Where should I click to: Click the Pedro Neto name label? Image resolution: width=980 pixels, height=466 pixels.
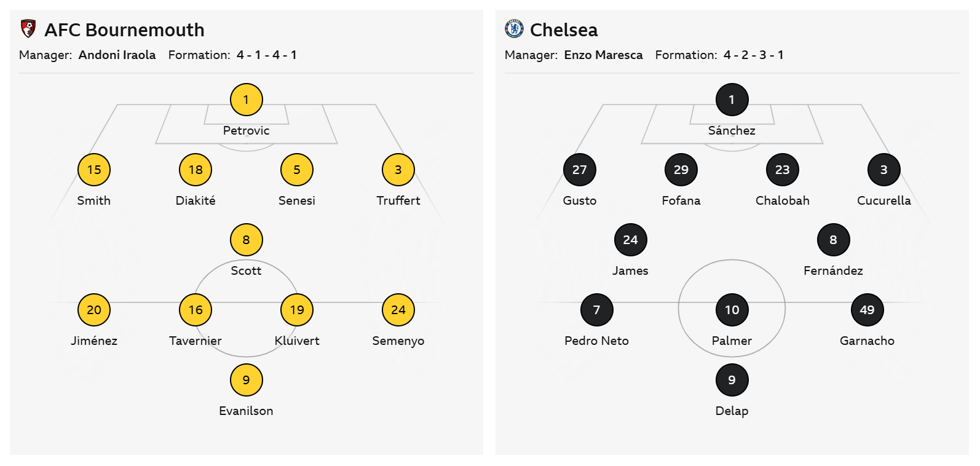(596, 341)
